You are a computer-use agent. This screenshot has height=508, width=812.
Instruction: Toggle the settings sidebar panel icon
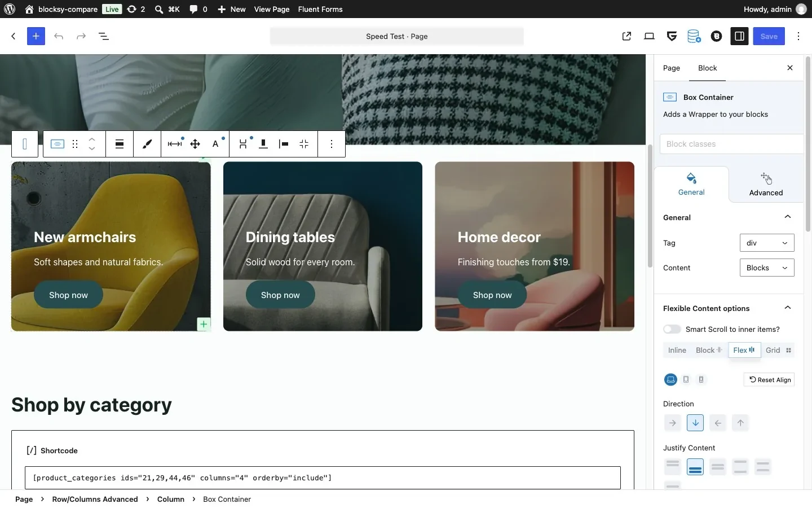coord(740,37)
